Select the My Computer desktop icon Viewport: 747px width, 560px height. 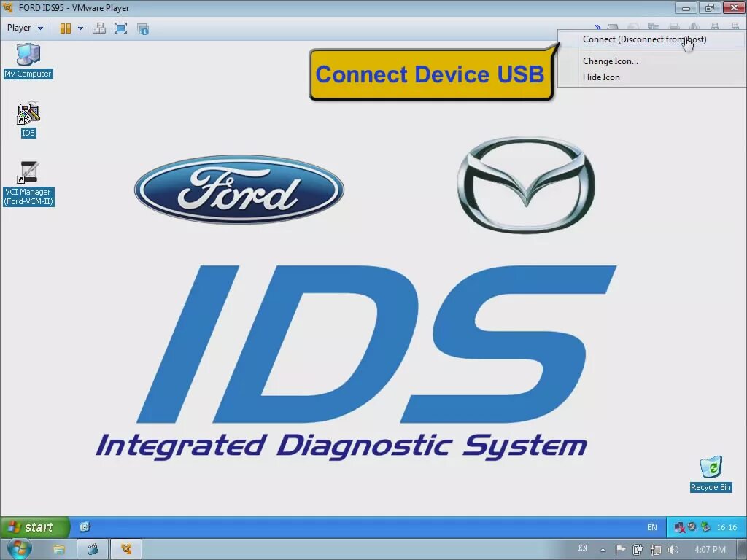click(28, 61)
